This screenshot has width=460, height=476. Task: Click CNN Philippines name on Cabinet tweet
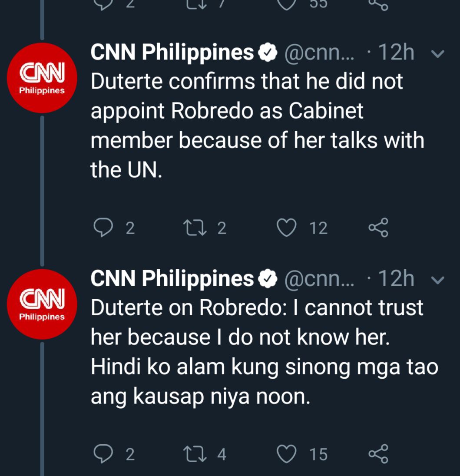tap(172, 53)
